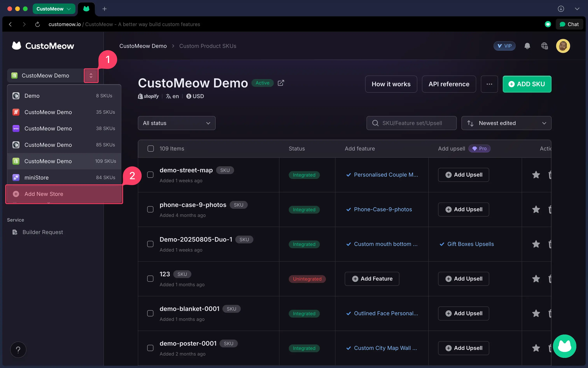Star the demo-blanket-0001 SKU

pos(536,313)
